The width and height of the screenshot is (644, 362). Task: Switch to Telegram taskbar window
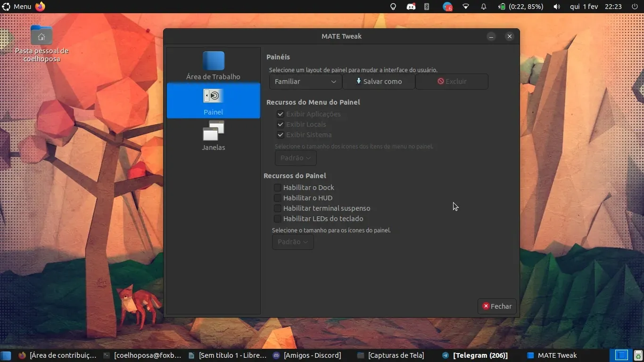coord(475,355)
